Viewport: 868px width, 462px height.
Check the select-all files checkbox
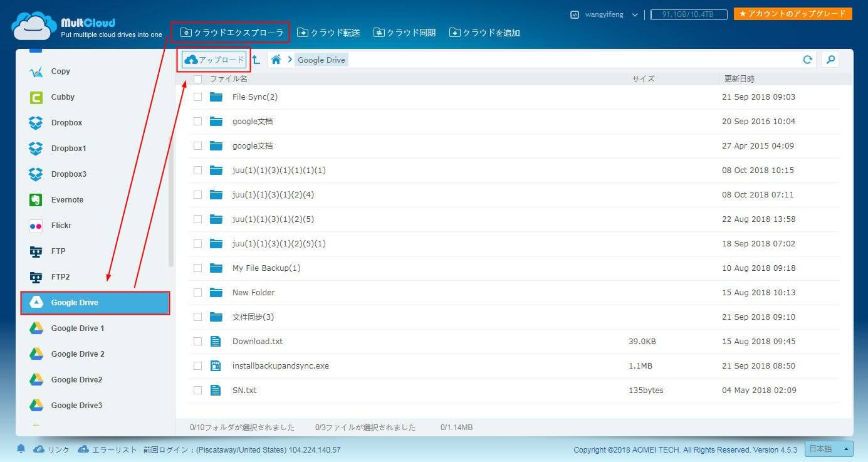point(198,79)
